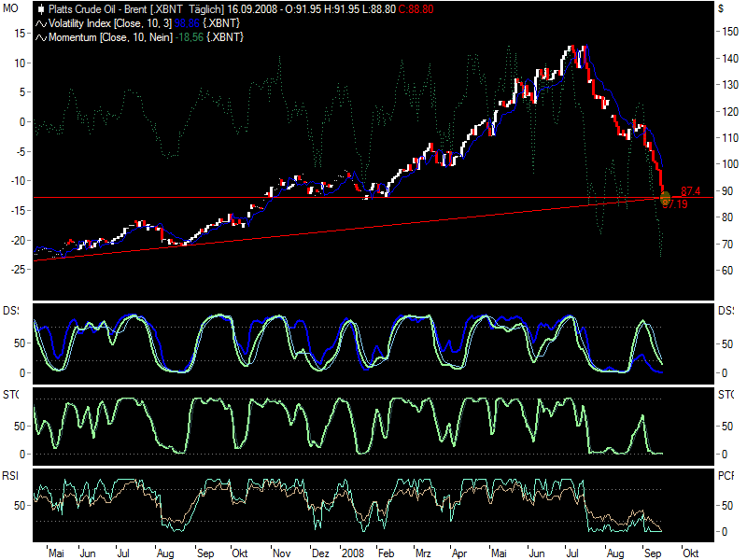Select the 'Platts Crude Oil - Brent' title text
Image resolution: width=747 pixels, height=560 pixels.
click(99, 9)
